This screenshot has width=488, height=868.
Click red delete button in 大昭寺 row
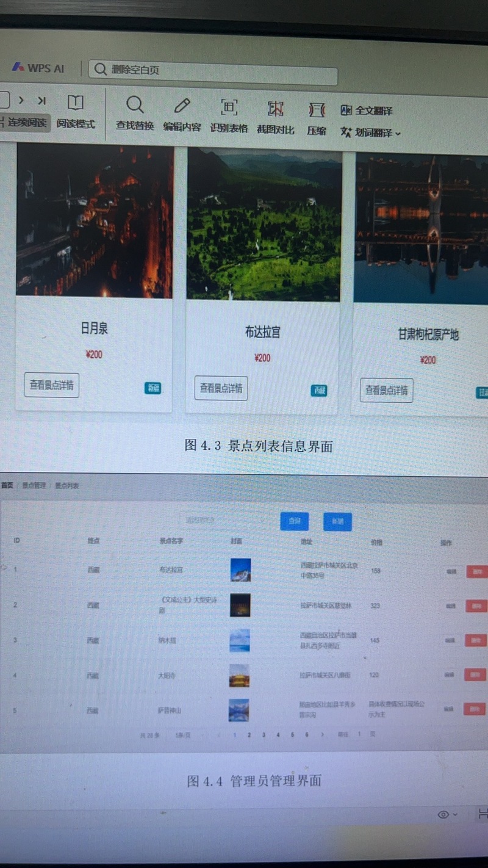point(475,675)
